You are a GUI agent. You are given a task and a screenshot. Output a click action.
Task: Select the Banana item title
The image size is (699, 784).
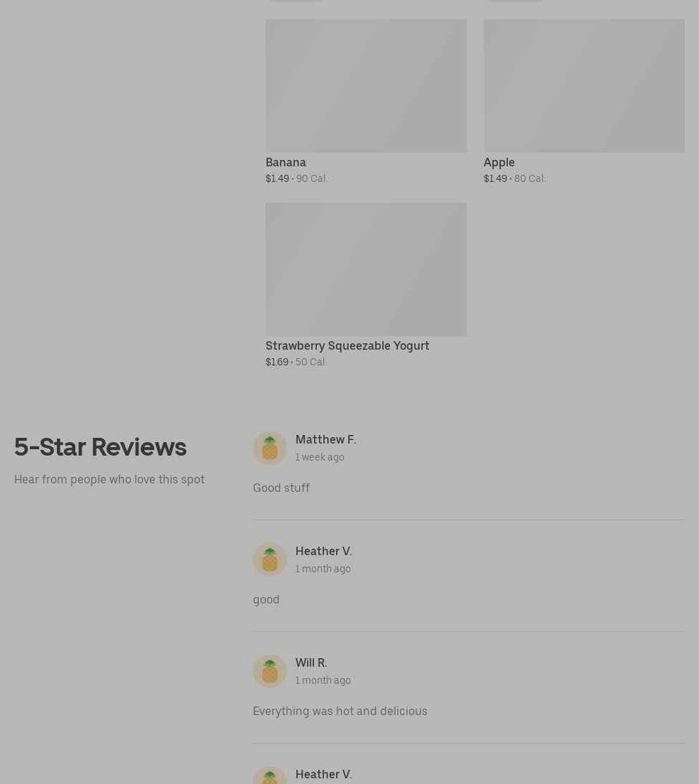point(286,162)
